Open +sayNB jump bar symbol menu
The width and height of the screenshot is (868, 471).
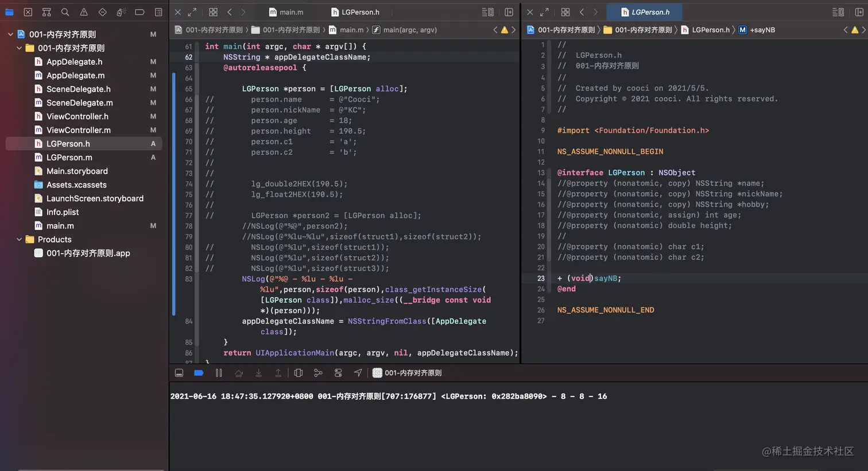click(x=757, y=30)
